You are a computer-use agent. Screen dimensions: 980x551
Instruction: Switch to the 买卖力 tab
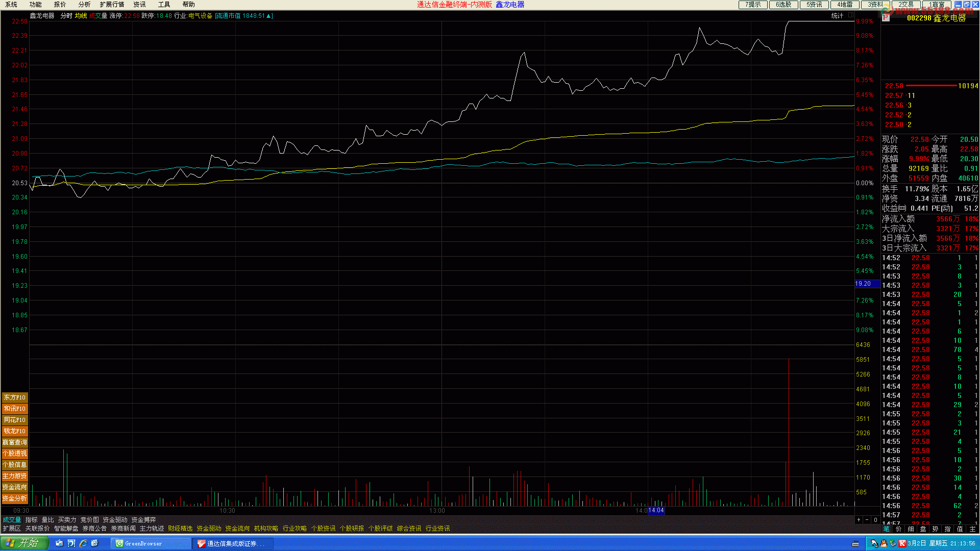[x=67, y=520]
